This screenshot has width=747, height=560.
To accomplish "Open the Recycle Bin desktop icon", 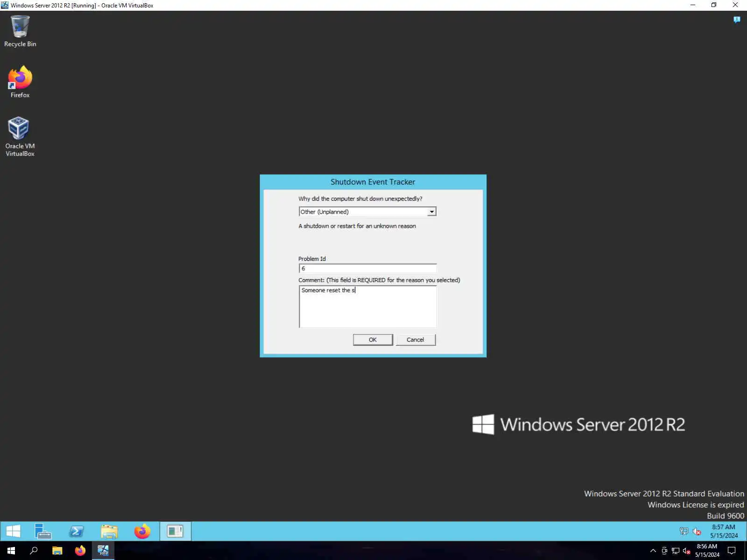I will pyautogui.click(x=20, y=31).
